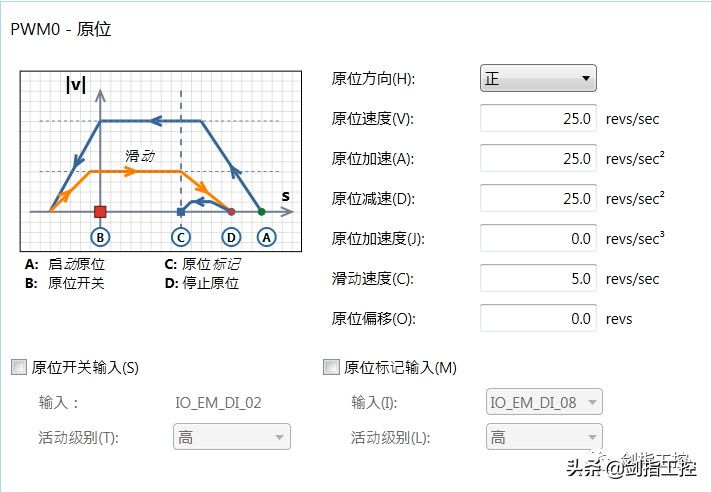Click circled marker B on the diagram

pyautogui.click(x=100, y=237)
